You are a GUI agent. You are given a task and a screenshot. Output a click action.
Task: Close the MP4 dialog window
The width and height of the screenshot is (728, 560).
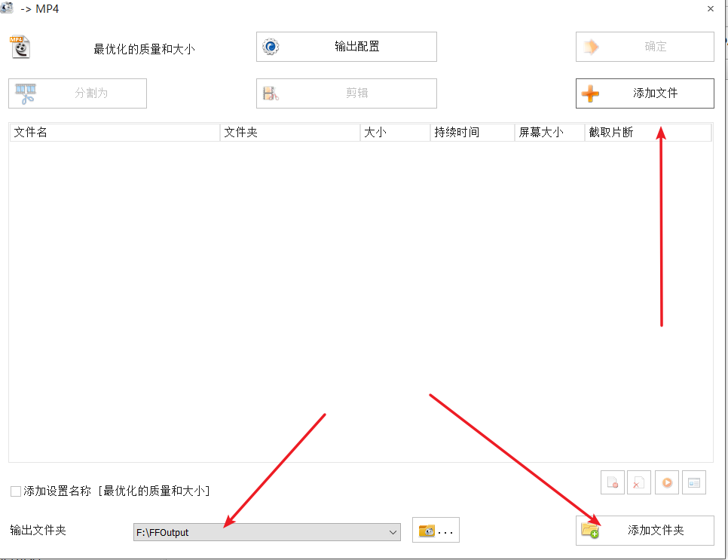coord(710,9)
